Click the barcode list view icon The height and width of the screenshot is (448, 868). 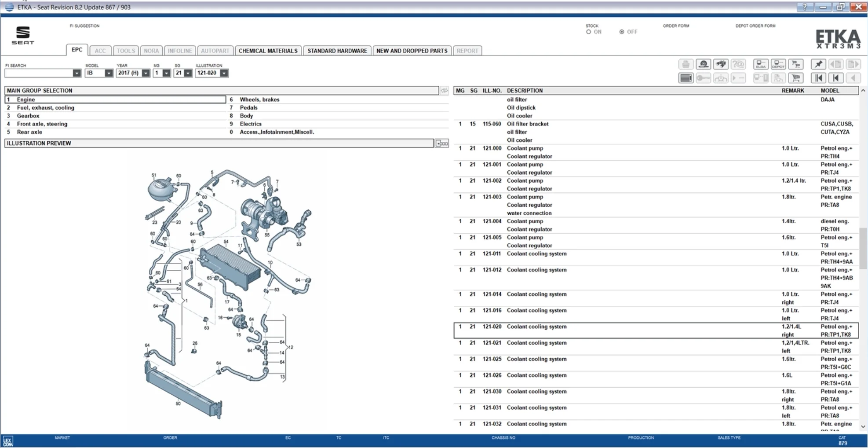686,78
